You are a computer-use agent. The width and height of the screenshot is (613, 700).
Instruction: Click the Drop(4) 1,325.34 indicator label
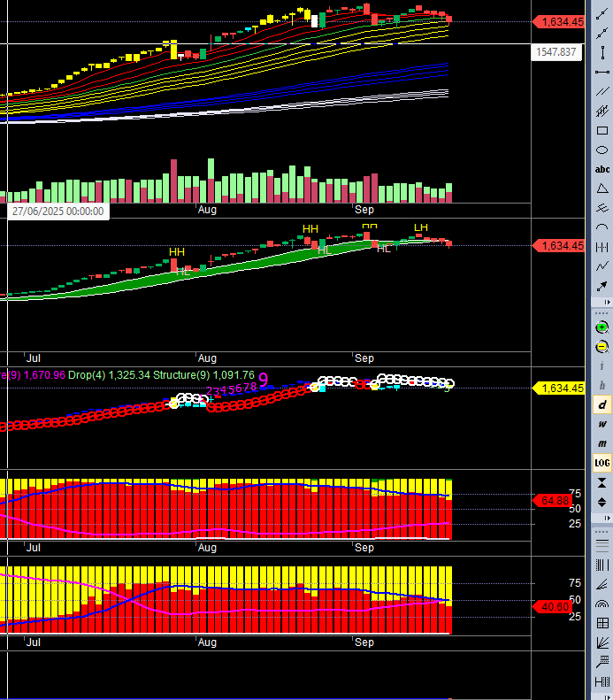click(x=110, y=375)
